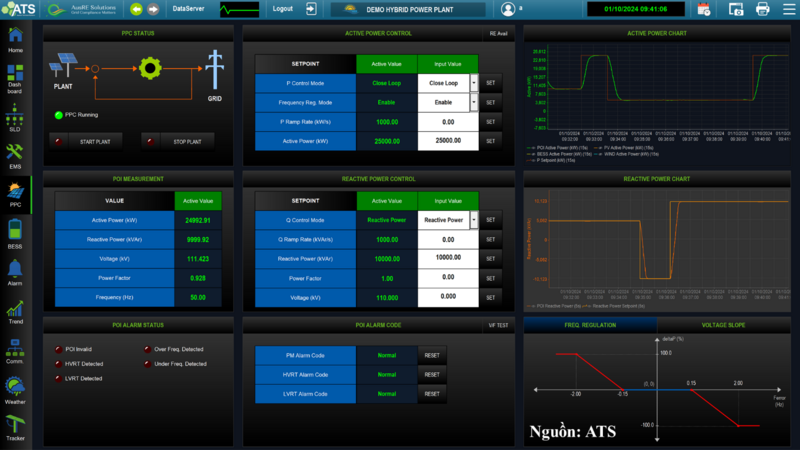Screen dimensions: 800x450
Task: Click the START PLANT red indicator light
Action: (x=59, y=141)
